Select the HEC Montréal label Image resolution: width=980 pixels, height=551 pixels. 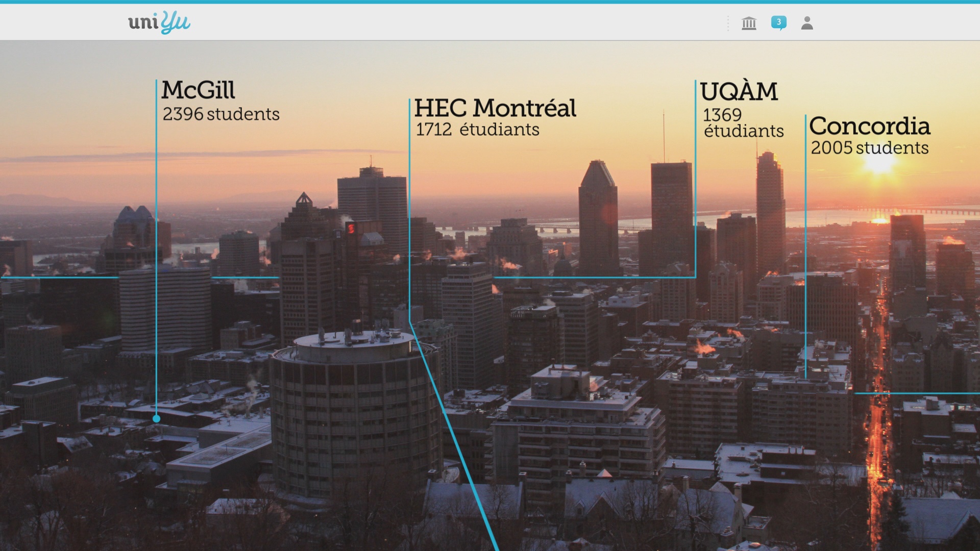(x=495, y=108)
